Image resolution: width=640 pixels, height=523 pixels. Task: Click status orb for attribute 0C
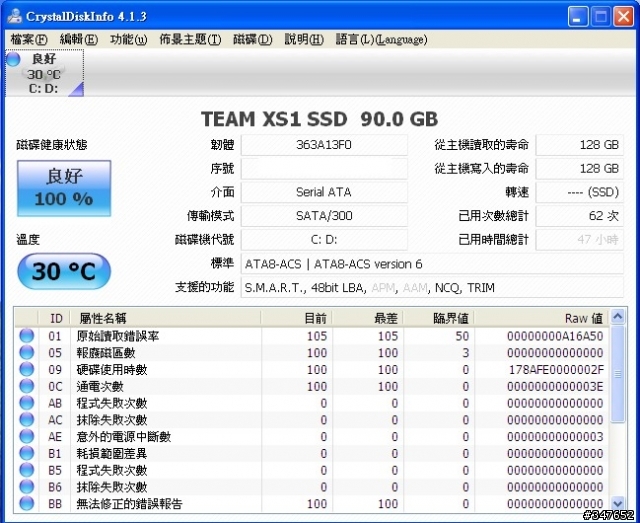[x=27, y=386]
